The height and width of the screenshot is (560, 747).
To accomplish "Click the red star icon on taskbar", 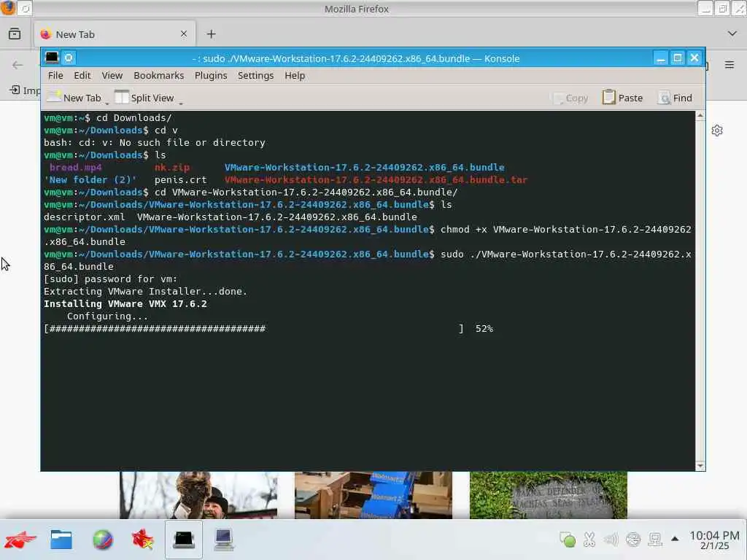I will 143,540.
